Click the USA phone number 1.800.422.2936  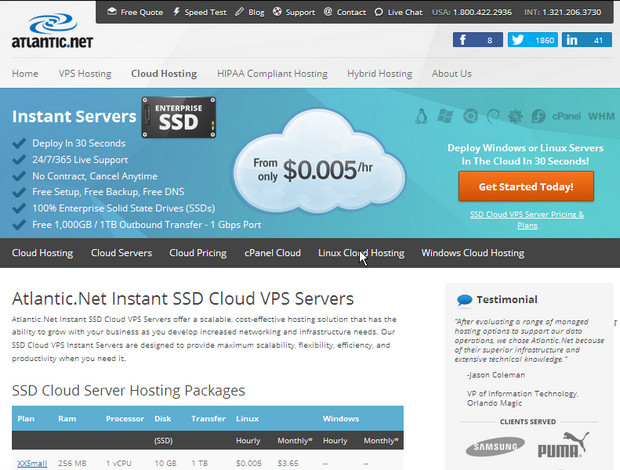pyautogui.click(x=482, y=12)
